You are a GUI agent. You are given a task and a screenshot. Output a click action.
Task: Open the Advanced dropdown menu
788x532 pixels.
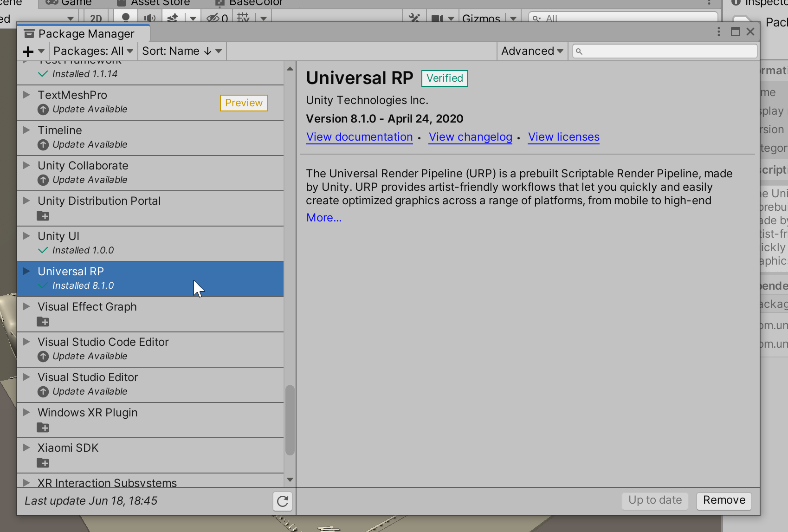click(532, 51)
